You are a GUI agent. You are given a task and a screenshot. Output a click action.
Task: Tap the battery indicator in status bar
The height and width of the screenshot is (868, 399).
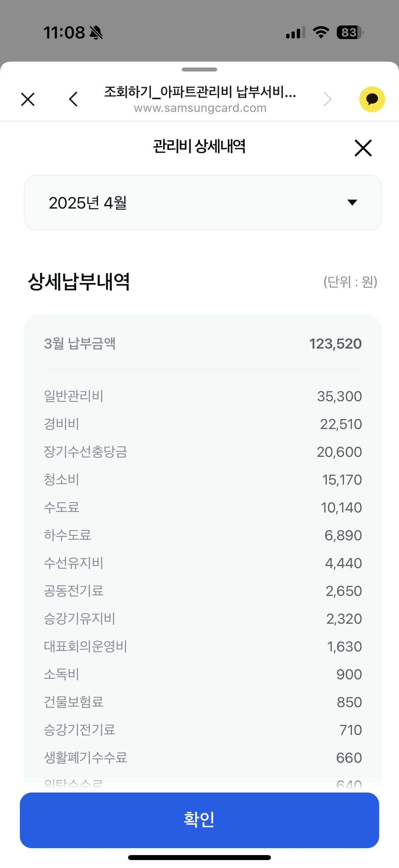(x=350, y=33)
